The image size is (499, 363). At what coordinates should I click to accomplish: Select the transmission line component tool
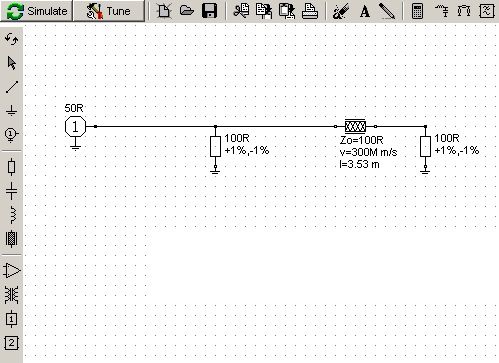click(12, 239)
